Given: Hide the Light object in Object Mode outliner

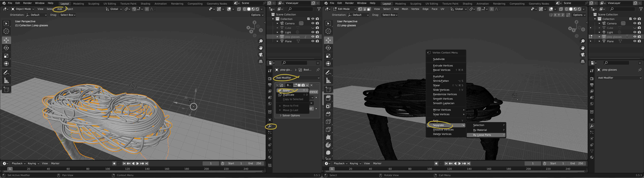Looking at the screenshot, I should click(312, 32).
